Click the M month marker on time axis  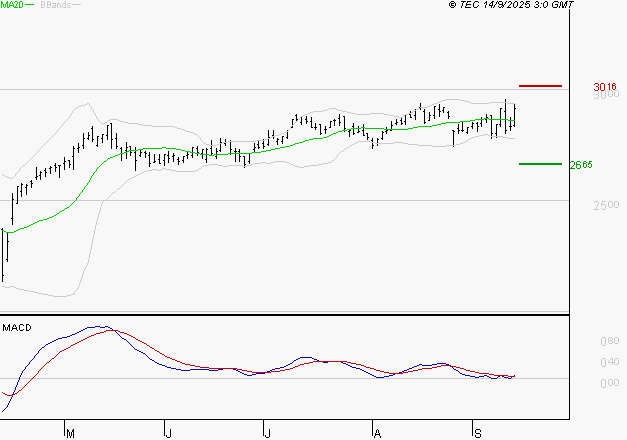point(70,433)
